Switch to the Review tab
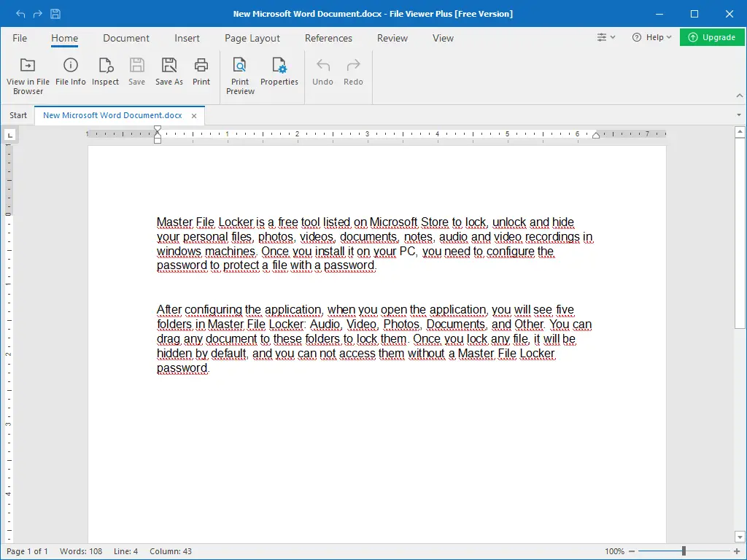The image size is (747, 560). tap(392, 38)
